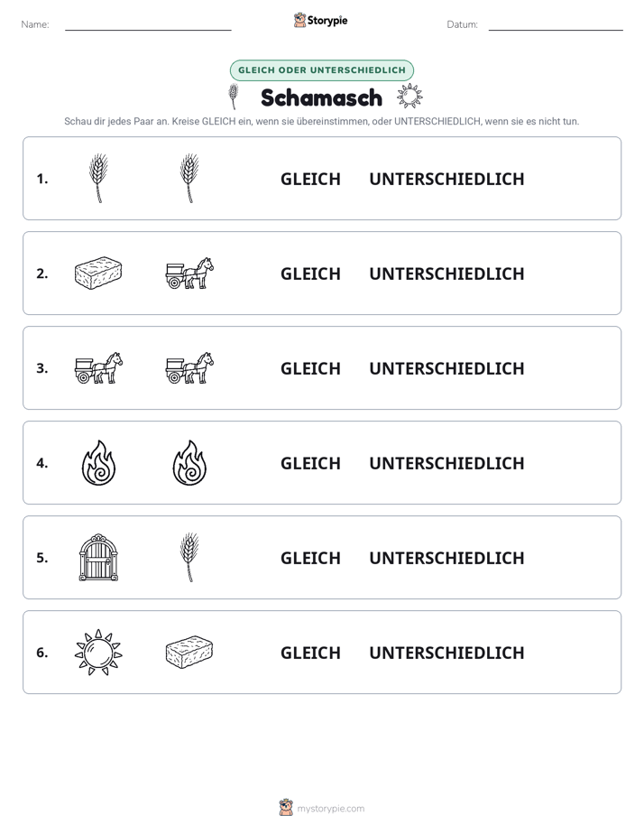Image resolution: width=644 pixels, height=834 pixels.
Task: Click the sun icon in row 6
Action: coord(98,652)
